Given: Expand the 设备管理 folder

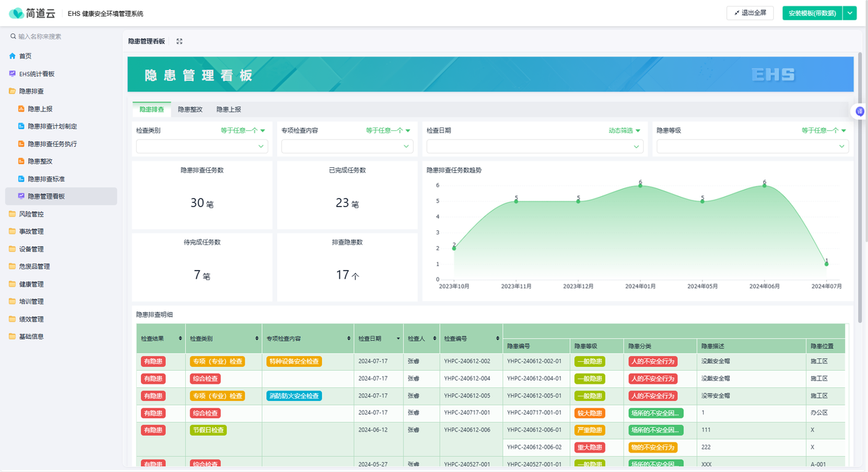Looking at the screenshot, I should coord(31,249).
